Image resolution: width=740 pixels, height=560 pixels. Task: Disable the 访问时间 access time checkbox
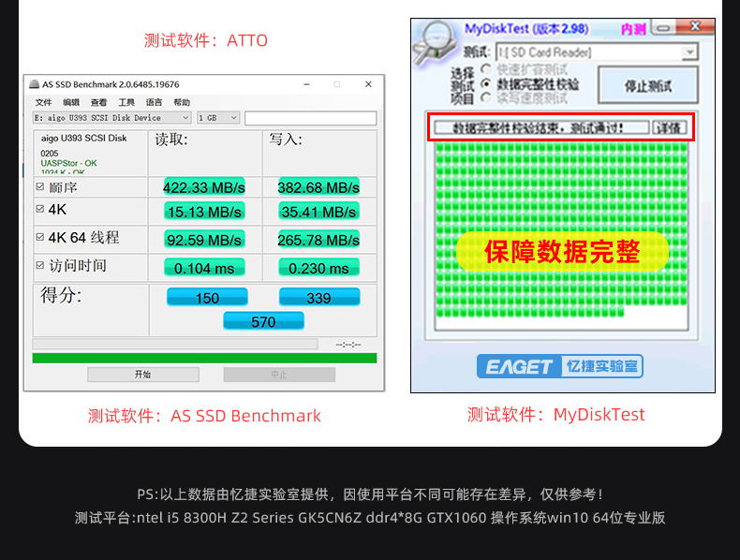click(x=39, y=266)
